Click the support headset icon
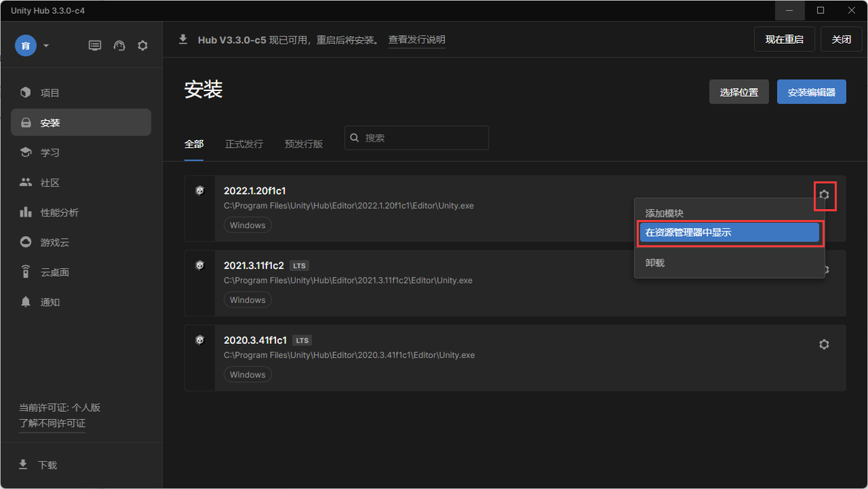Viewport: 868px width, 489px height. click(x=119, y=45)
